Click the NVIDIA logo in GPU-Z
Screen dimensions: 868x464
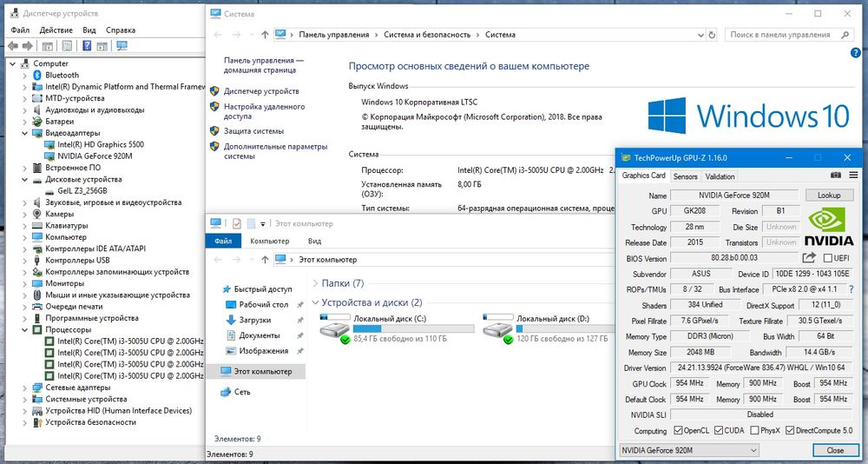829,226
